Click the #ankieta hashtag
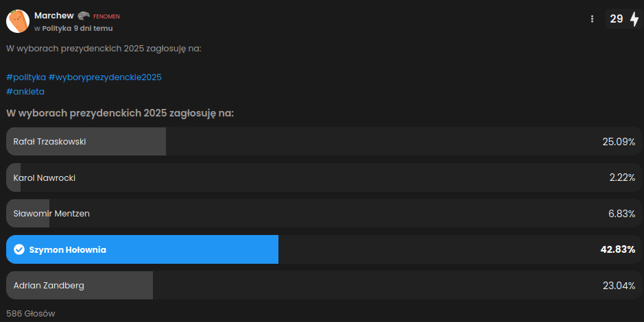Viewport: 644px width, 322px height. (x=25, y=91)
